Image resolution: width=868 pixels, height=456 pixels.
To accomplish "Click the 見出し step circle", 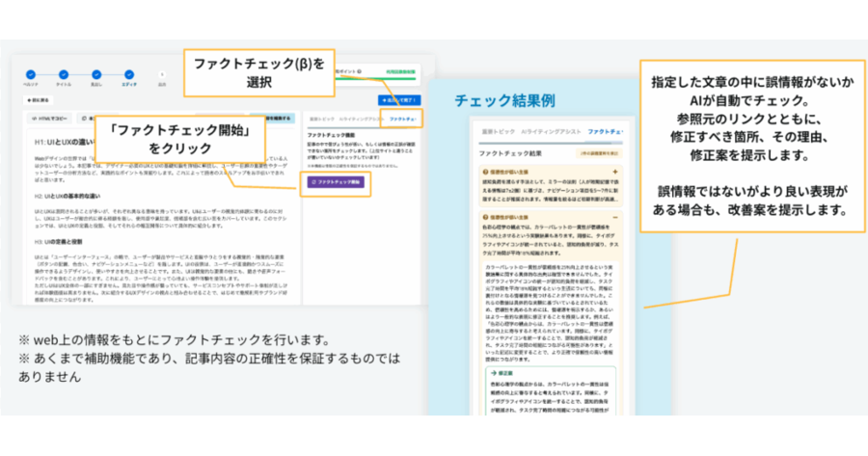I will coord(96,74).
